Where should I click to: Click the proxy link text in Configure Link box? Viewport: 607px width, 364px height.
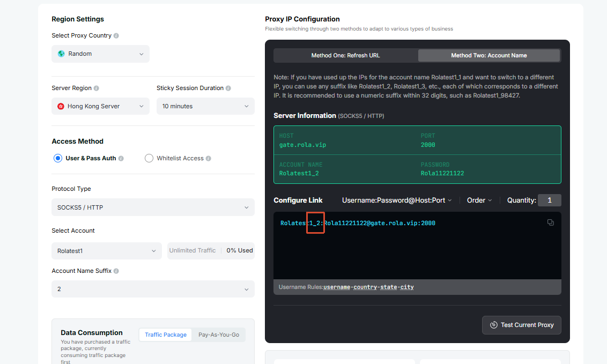pos(358,223)
